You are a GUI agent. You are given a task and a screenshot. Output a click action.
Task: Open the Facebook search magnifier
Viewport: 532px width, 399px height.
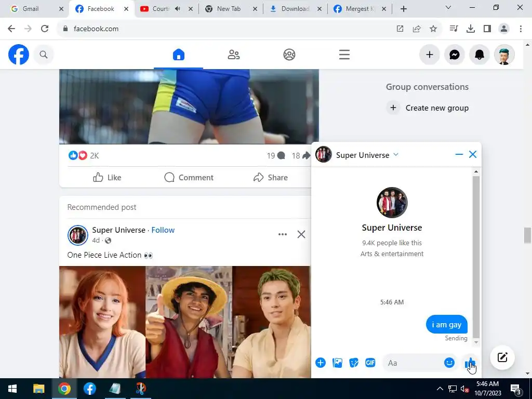point(44,55)
